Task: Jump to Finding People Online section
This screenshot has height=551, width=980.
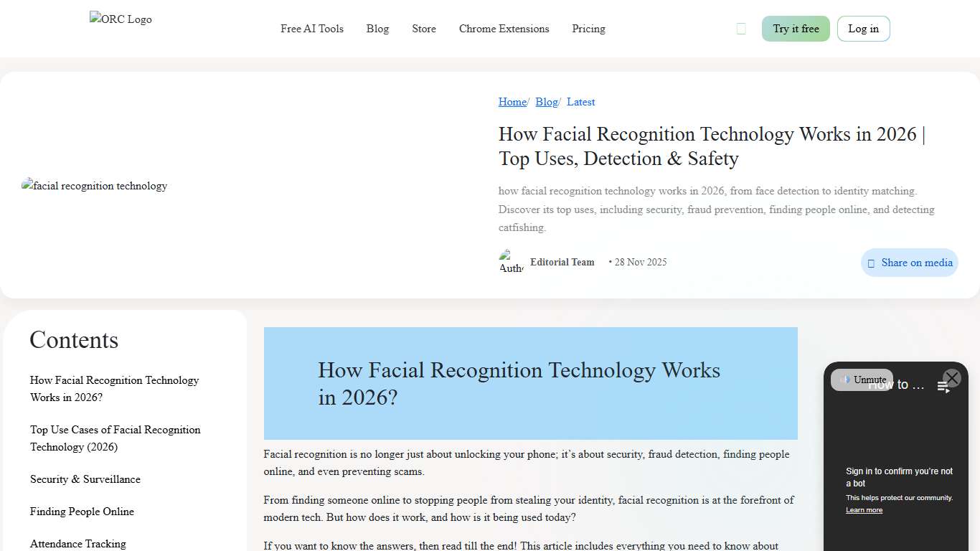Action: [x=82, y=512]
